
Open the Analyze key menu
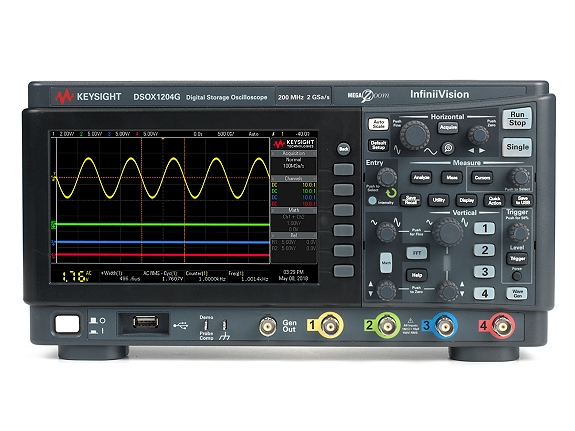[x=421, y=178]
